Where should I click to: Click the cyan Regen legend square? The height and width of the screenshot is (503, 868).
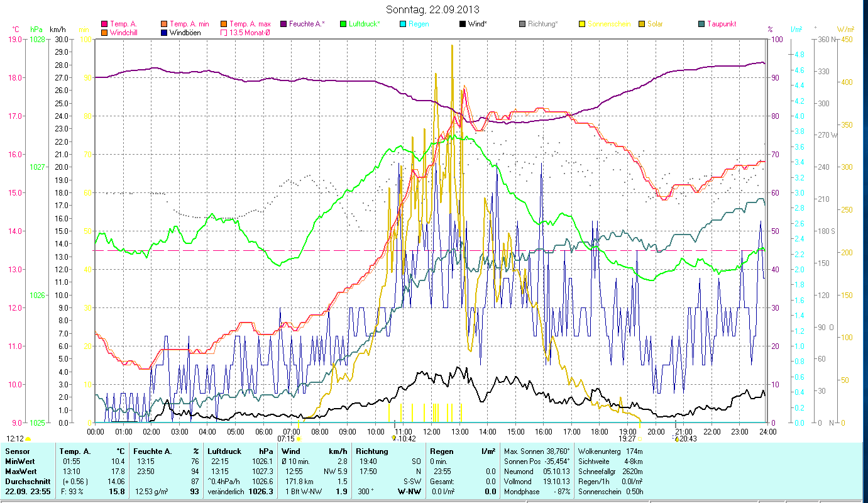click(x=403, y=24)
